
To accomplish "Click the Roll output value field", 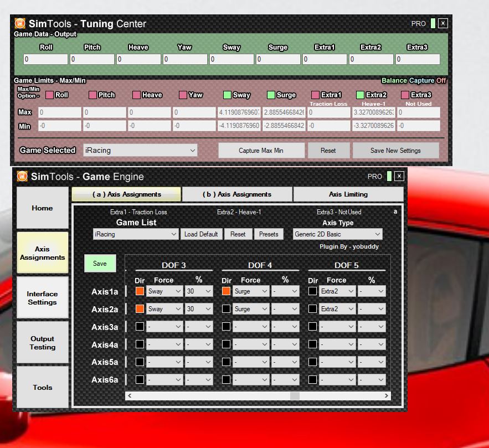I will (x=45, y=59).
